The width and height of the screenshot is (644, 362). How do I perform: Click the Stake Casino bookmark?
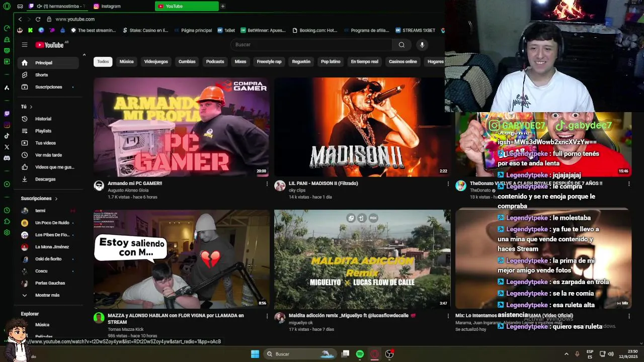point(145,30)
